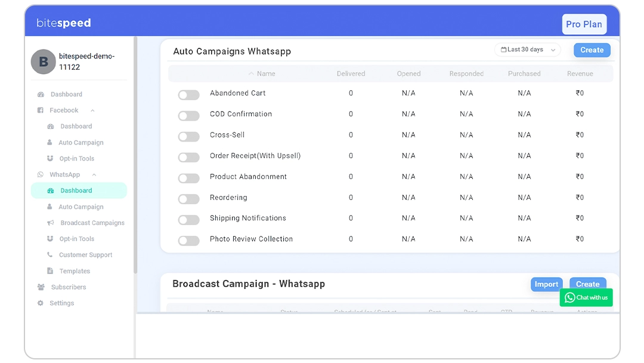This screenshot has height=363, width=644.
Task: Collapse the Facebook section chevron
Action: tap(92, 110)
